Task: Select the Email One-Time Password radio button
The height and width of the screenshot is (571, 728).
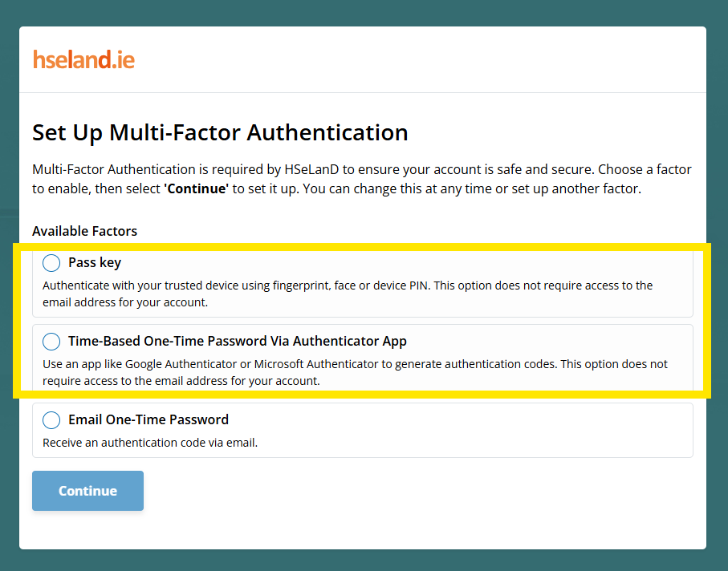Action: (x=51, y=419)
